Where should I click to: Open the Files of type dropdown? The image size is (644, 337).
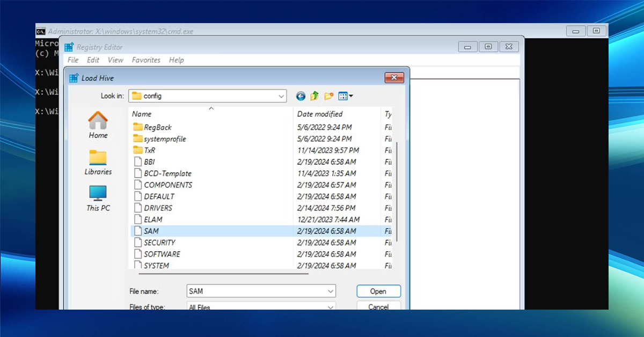click(x=330, y=306)
